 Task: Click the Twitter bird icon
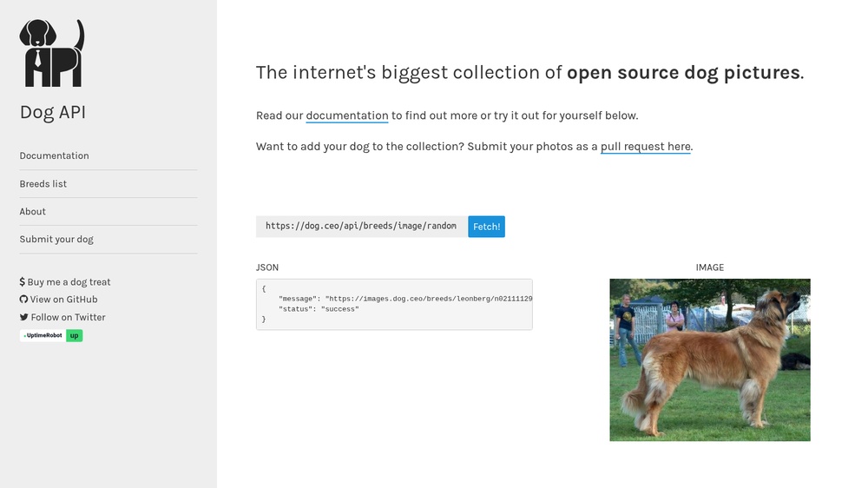click(x=23, y=318)
